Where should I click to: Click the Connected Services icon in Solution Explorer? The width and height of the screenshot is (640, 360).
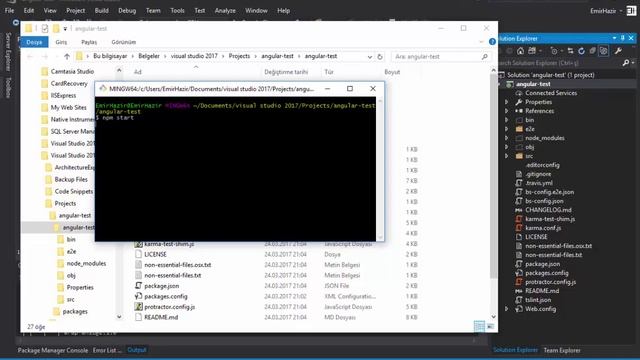(x=519, y=93)
